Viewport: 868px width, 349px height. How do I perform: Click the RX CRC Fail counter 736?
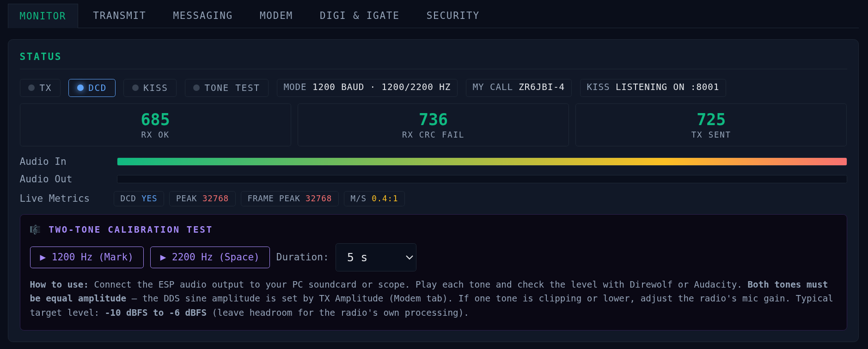pyautogui.click(x=433, y=125)
